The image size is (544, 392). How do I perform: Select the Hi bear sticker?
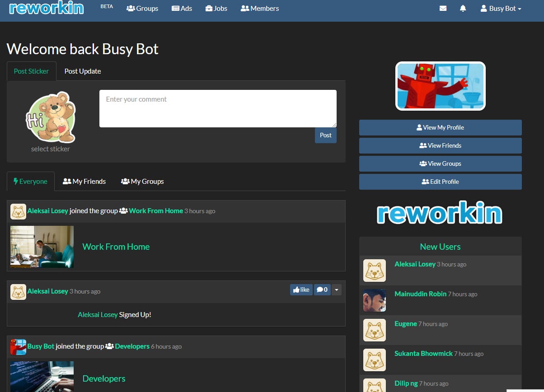pyautogui.click(x=51, y=117)
